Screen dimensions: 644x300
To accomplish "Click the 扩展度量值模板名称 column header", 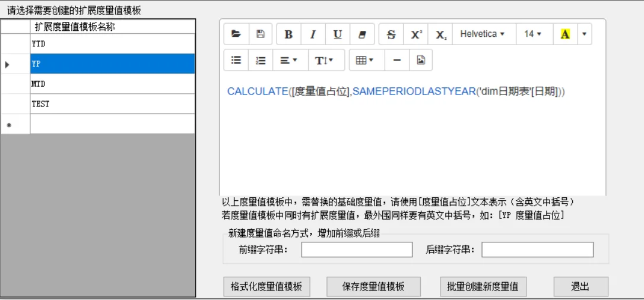I will pos(113,27).
